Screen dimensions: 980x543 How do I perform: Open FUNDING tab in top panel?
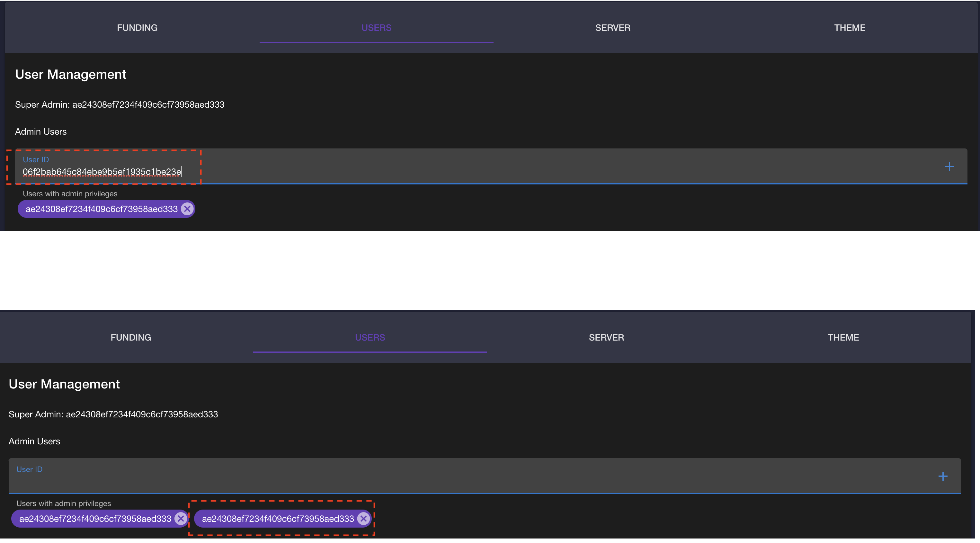click(x=137, y=28)
